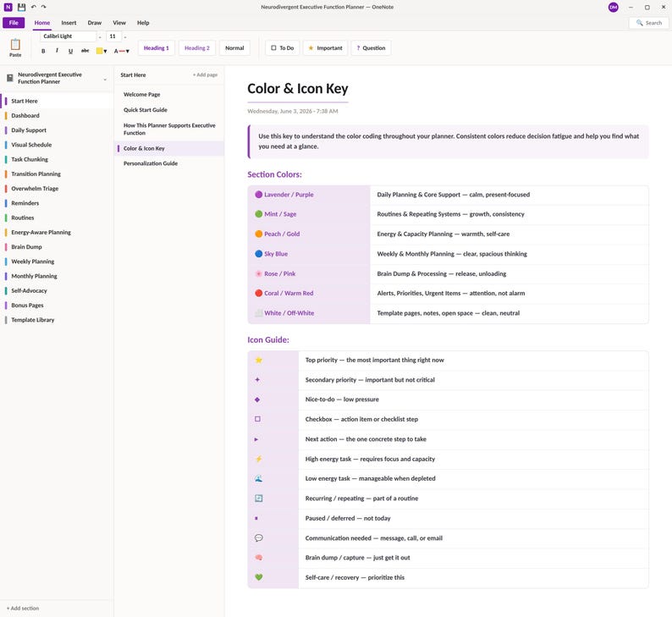Open the Daily Support section

(x=57, y=130)
